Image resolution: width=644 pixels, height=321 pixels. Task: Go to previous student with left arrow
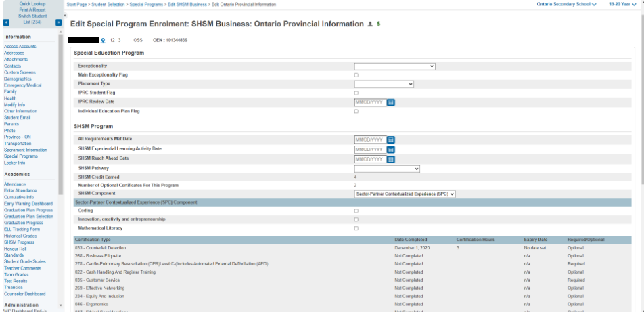[6, 22]
